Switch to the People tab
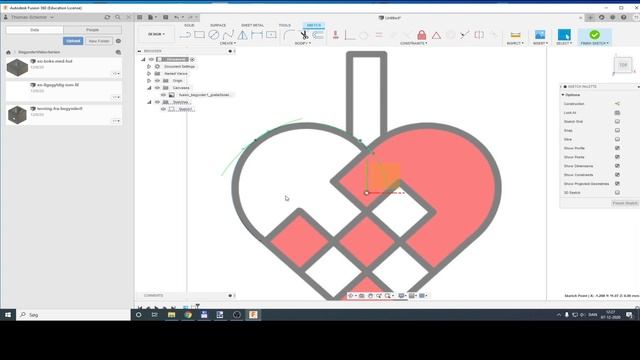640x360 pixels. (x=93, y=30)
